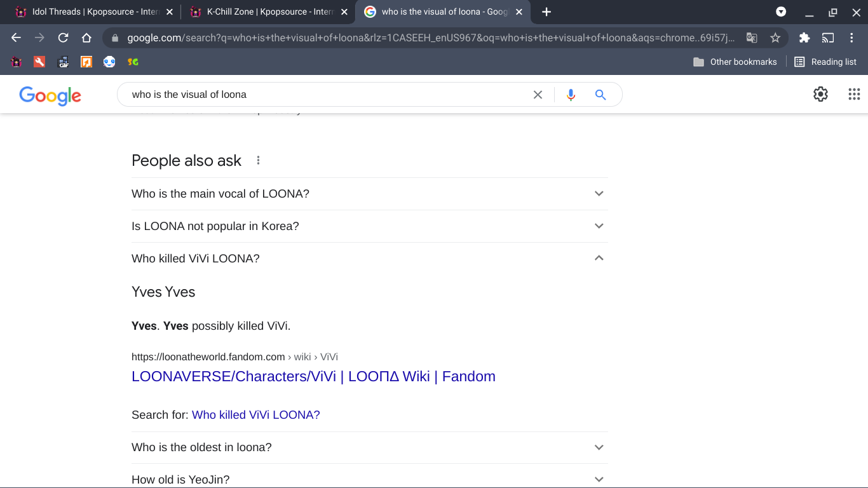
Task: Click the Google logo
Action: pos(50,95)
